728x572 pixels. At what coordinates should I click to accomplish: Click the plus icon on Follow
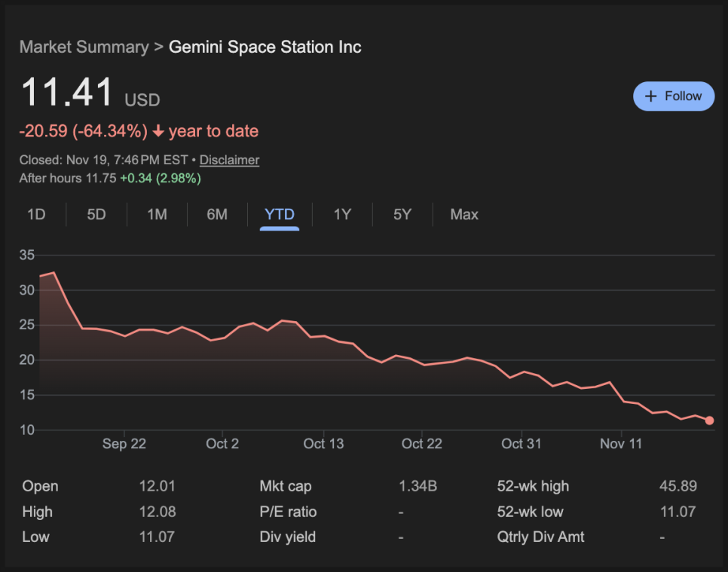point(651,96)
